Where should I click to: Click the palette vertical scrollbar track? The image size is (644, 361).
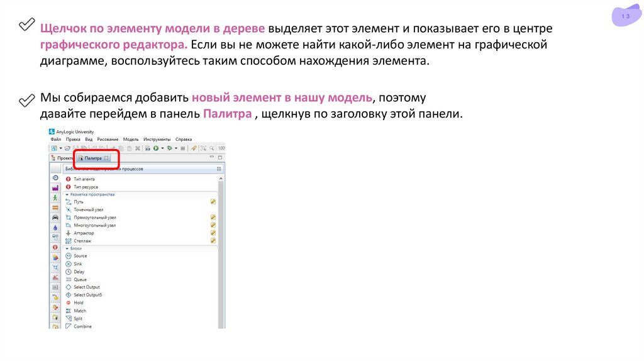(221, 255)
